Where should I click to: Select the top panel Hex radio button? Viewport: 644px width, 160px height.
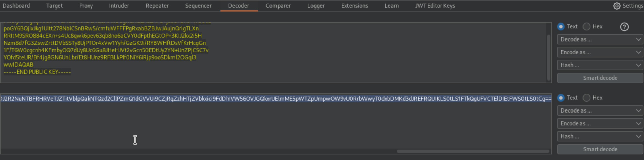coord(586,27)
